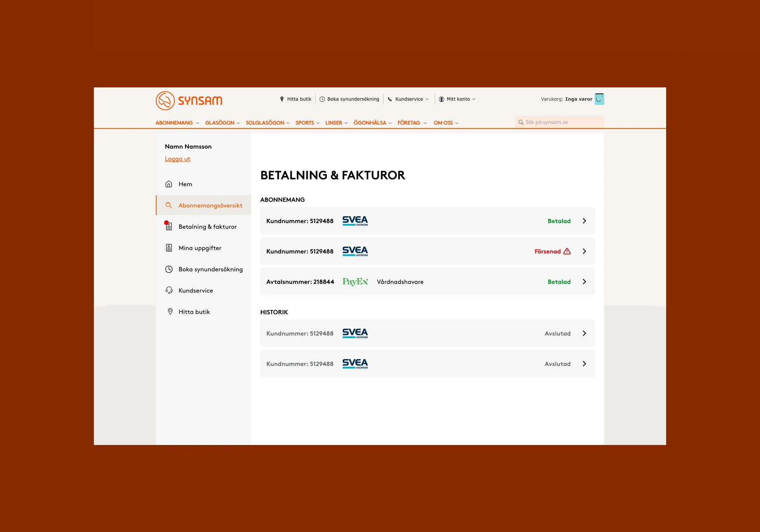Click the Hem house icon
The width and height of the screenshot is (760, 532).
pos(169,184)
